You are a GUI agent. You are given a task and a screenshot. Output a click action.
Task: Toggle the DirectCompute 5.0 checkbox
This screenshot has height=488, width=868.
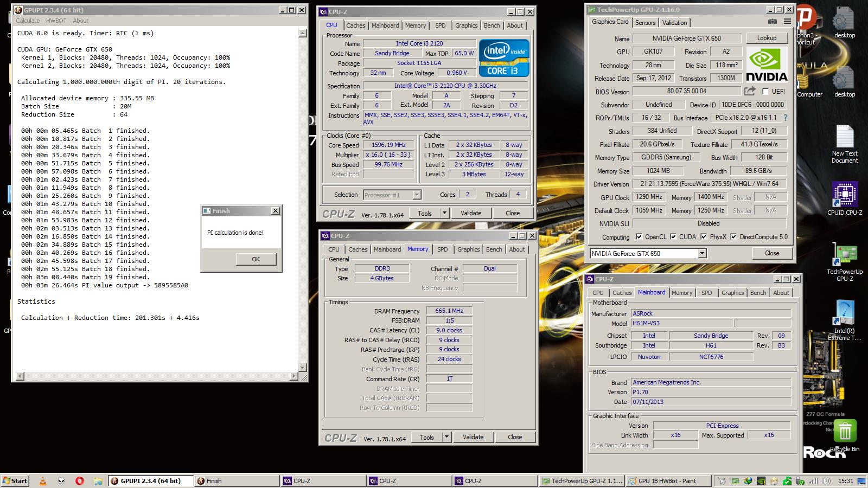733,237
